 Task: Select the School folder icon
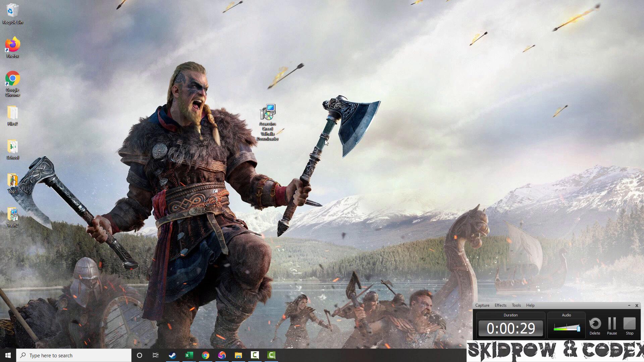pos(12,147)
